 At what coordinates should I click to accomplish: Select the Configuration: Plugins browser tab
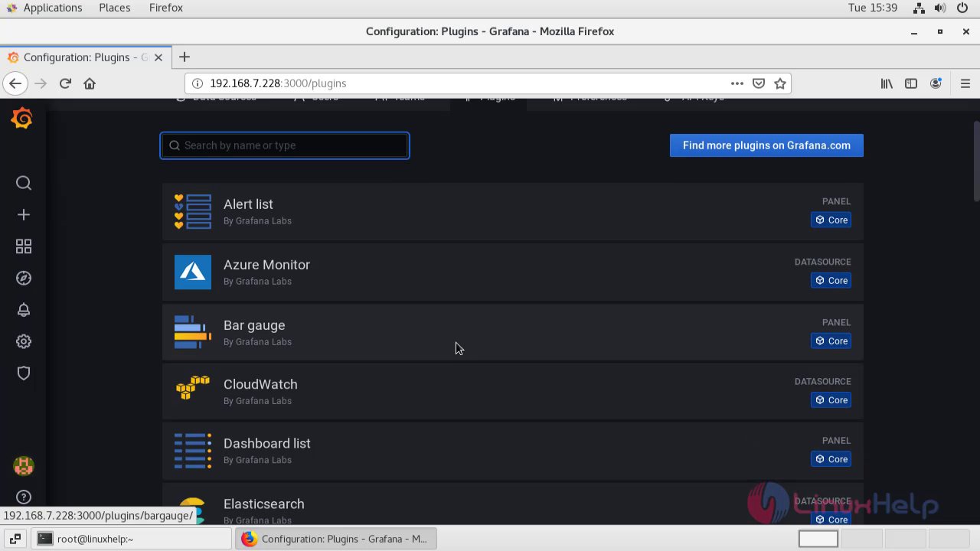point(84,57)
